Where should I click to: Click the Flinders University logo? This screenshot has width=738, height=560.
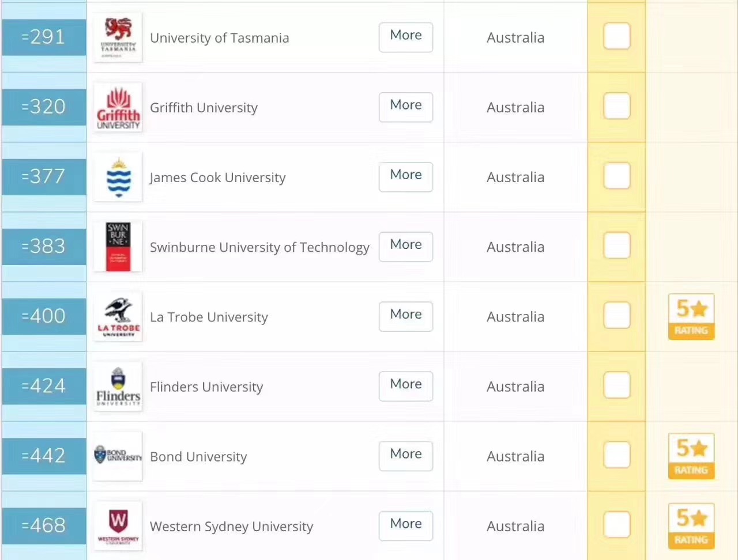118,386
